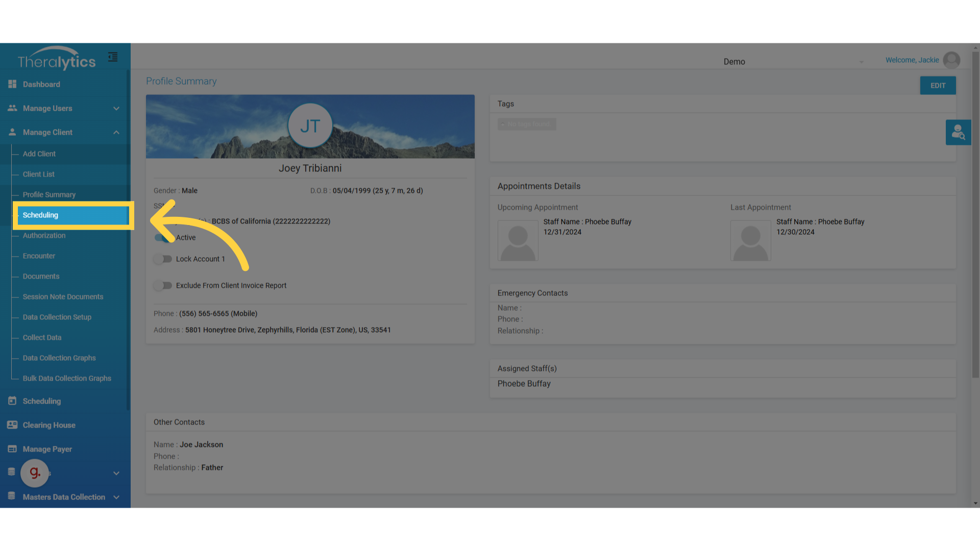Toggle Exclude From Client Invoice Report

coord(163,286)
